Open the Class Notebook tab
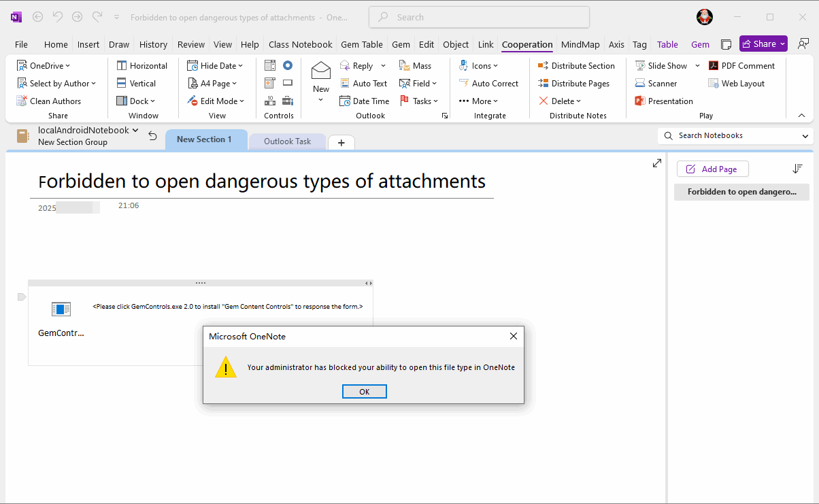The height and width of the screenshot is (504, 819). [x=301, y=44]
